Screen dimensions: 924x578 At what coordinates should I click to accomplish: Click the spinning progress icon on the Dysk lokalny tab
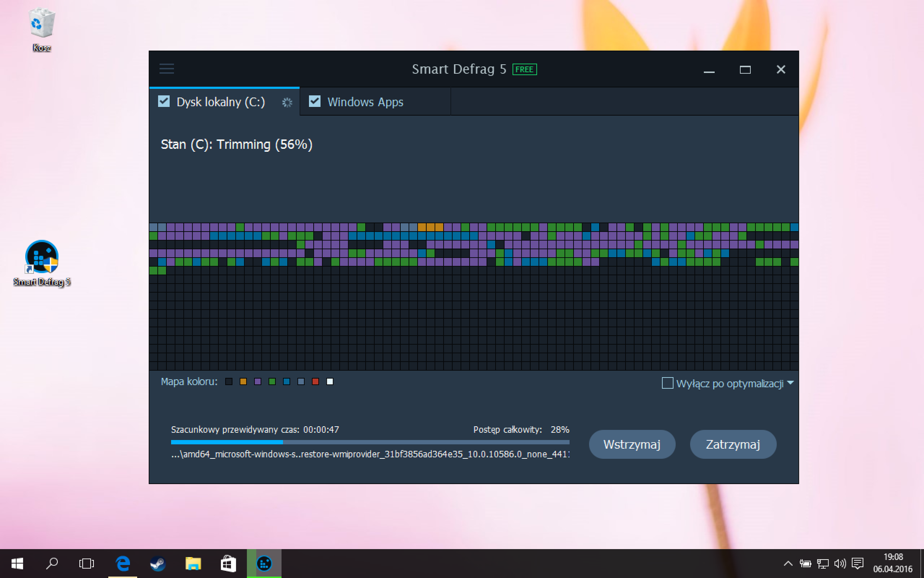[x=287, y=102]
